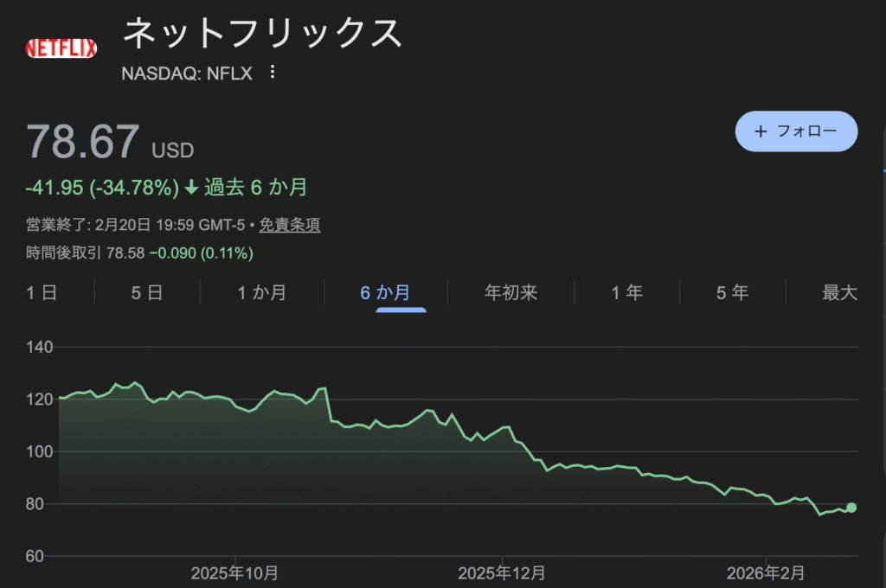This screenshot has height=588, width=886.
Task: Click the Netflix logo icon
Action: 61,48
